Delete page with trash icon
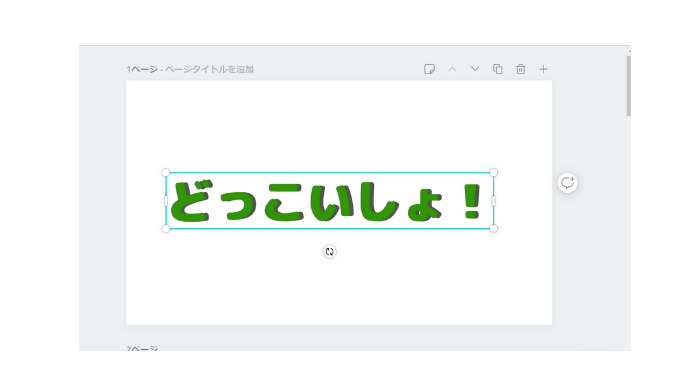 [x=520, y=69]
